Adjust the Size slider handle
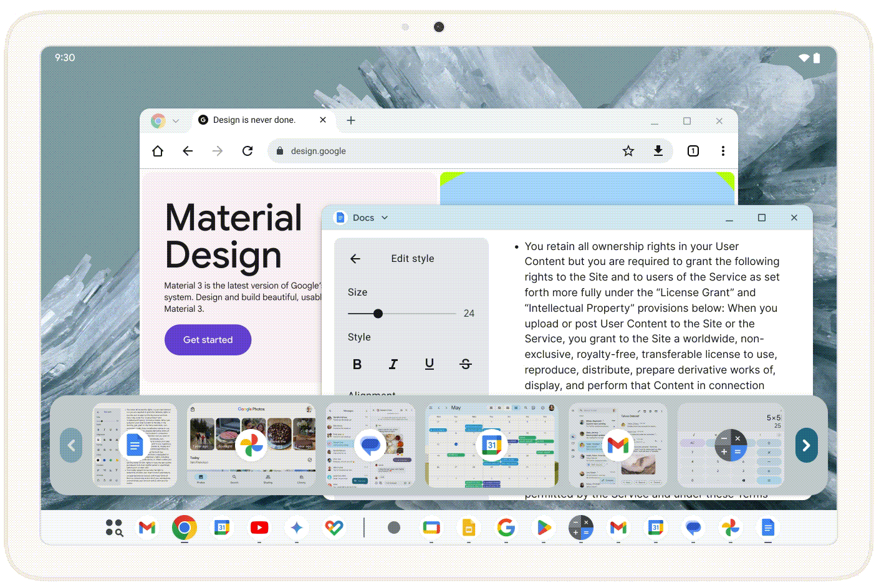This screenshot has width=879, height=588. (x=378, y=314)
